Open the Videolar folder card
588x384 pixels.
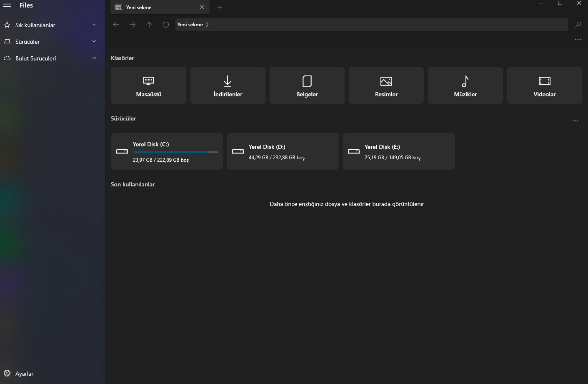click(x=545, y=85)
